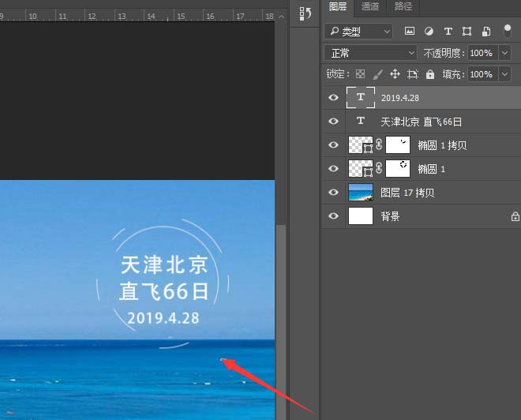Viewport: 521px width, 420px height.
Task: Click the 椭圆 1 shape thumbnail
Action: 361,168
